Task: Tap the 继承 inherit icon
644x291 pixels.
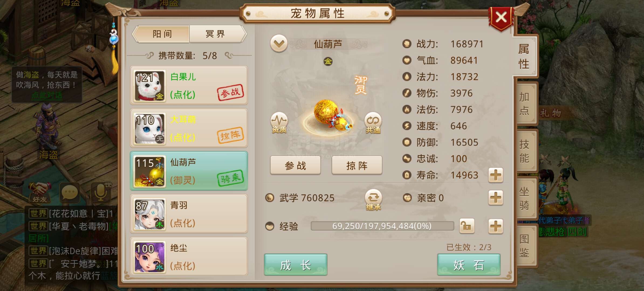Action: pyautogui.click(x=373, y=200)
